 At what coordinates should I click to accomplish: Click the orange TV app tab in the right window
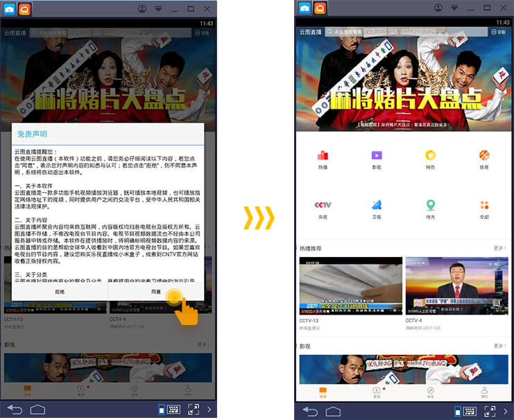coord(320,8)
